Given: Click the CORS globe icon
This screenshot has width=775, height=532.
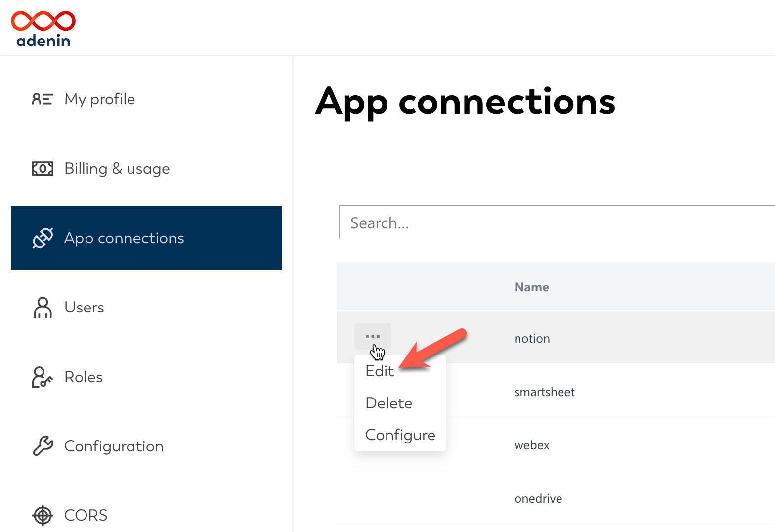Looking at the screenshot, I should [x=43, y=515].
